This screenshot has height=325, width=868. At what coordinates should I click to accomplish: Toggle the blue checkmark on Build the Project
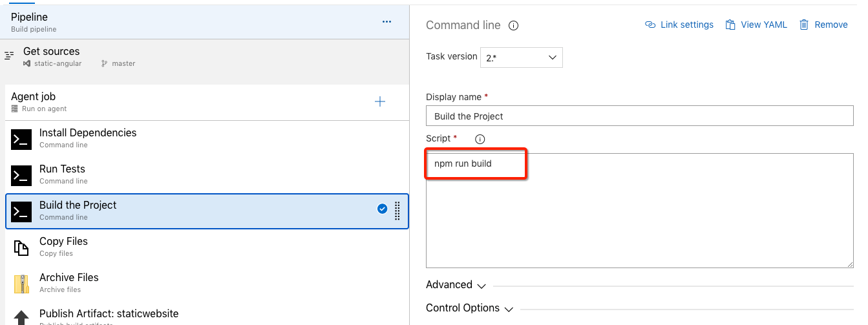(382, 209)
